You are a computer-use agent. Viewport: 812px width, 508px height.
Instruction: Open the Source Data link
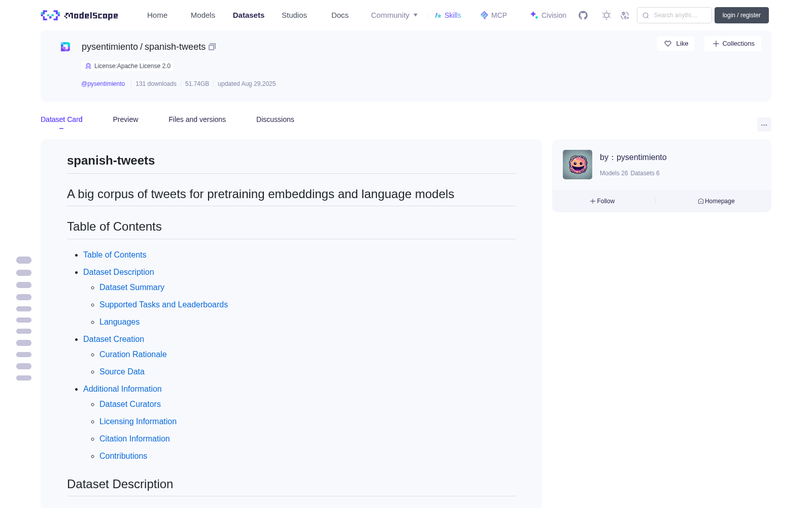click(x=122, y=372)
